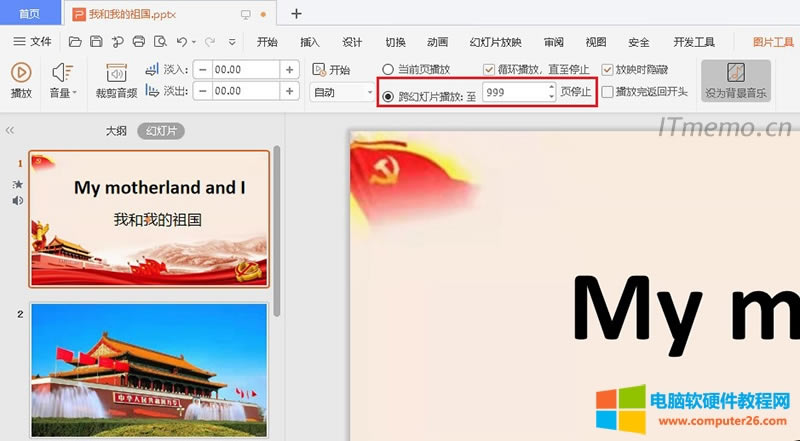Click the speaker icon beside slide 1
The width and height of the screenshot is (800, 441).
[17, 200]
